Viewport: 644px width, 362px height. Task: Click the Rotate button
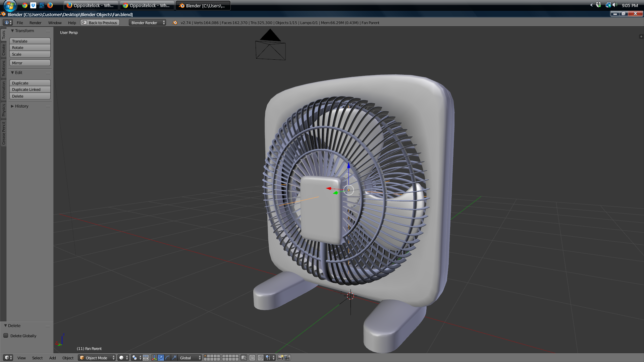point(30,48)
